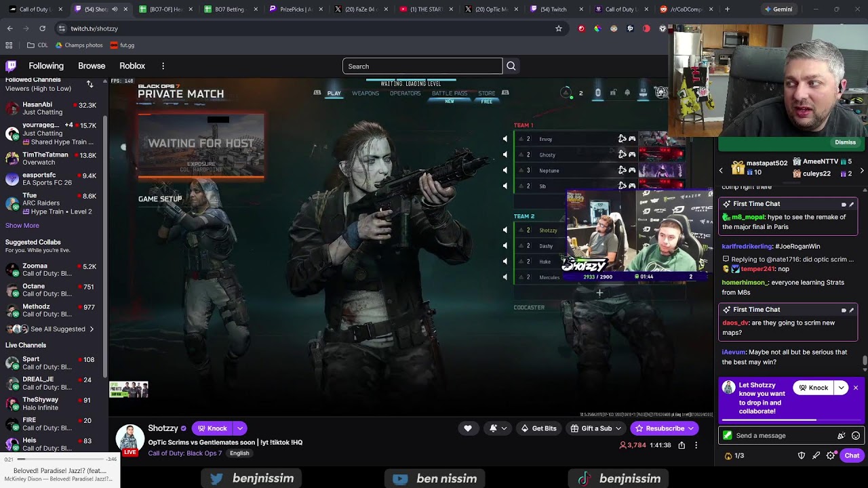Open a new browser tab

(727, 9)
